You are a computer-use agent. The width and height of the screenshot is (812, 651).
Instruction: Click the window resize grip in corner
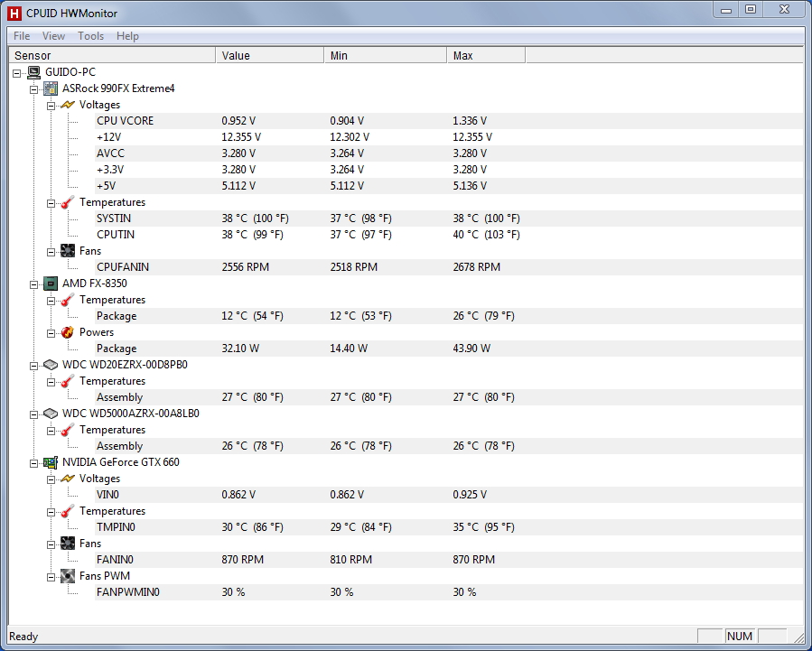[x=799, y=637]
